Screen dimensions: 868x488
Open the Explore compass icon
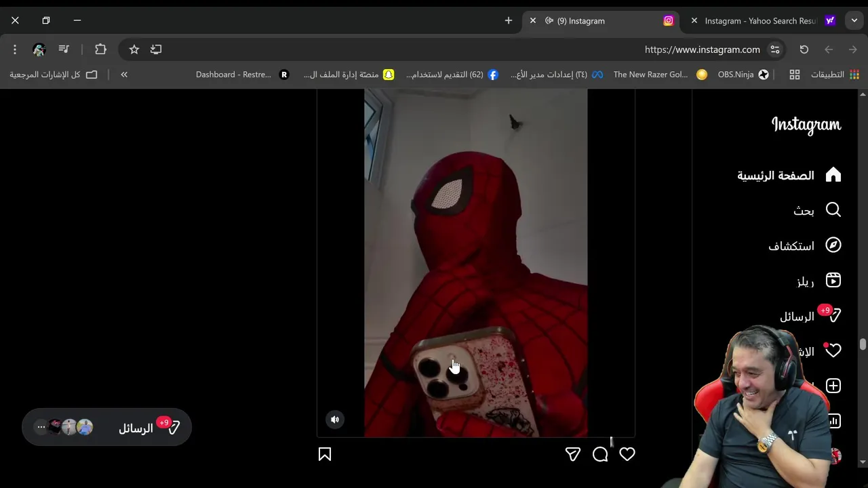(833, 245)
